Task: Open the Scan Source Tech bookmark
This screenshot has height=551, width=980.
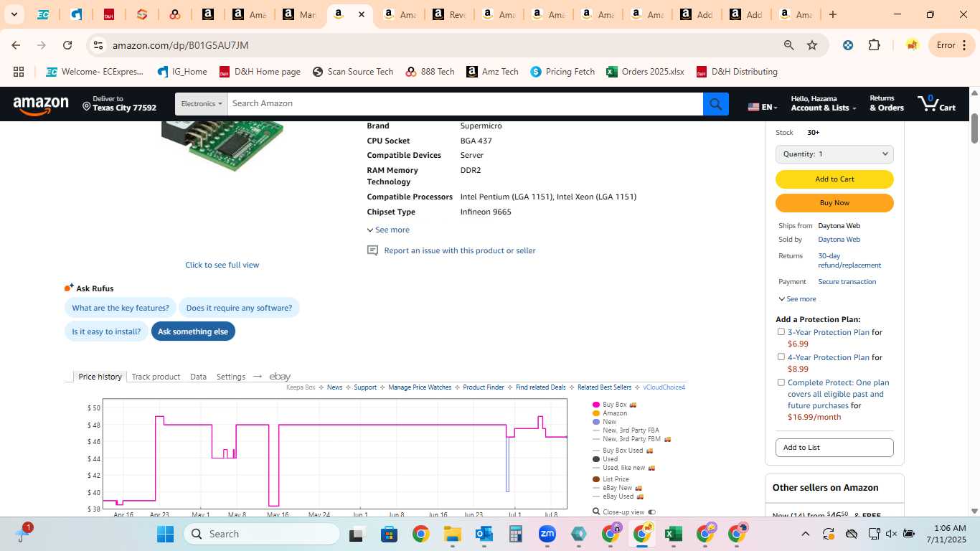Action: [x=352, y=72]
